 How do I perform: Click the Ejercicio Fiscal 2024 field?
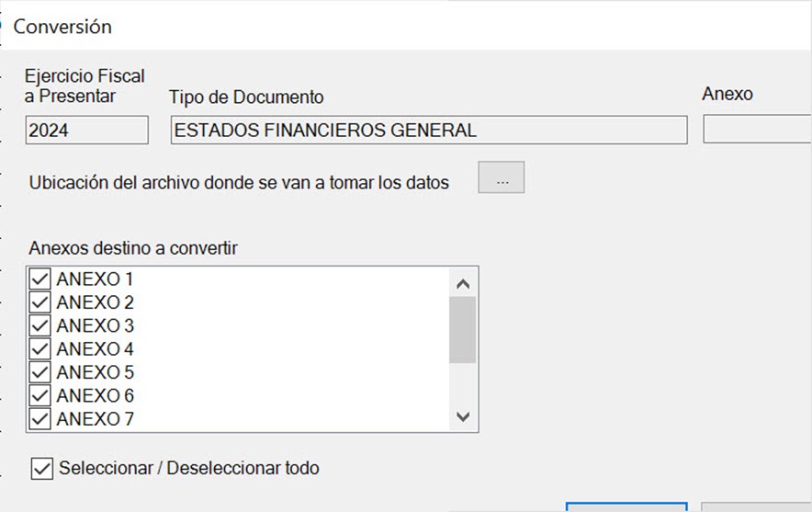click(87, 131)
